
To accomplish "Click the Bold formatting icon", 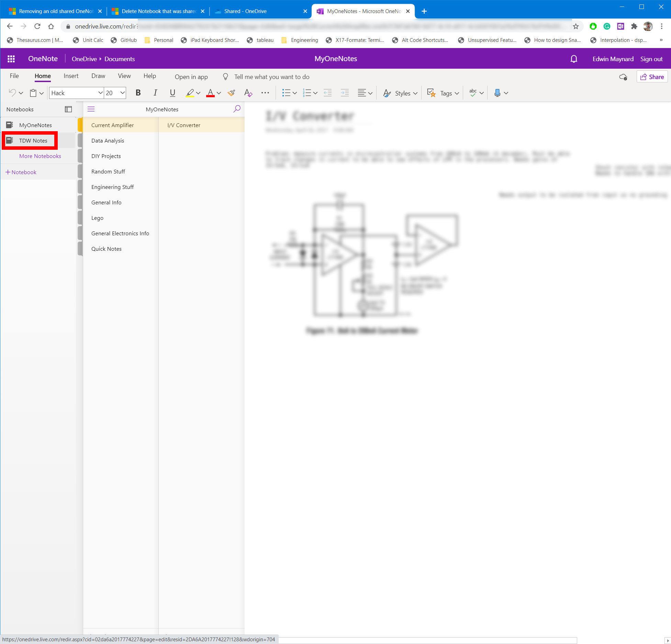I will click(138, 93).
